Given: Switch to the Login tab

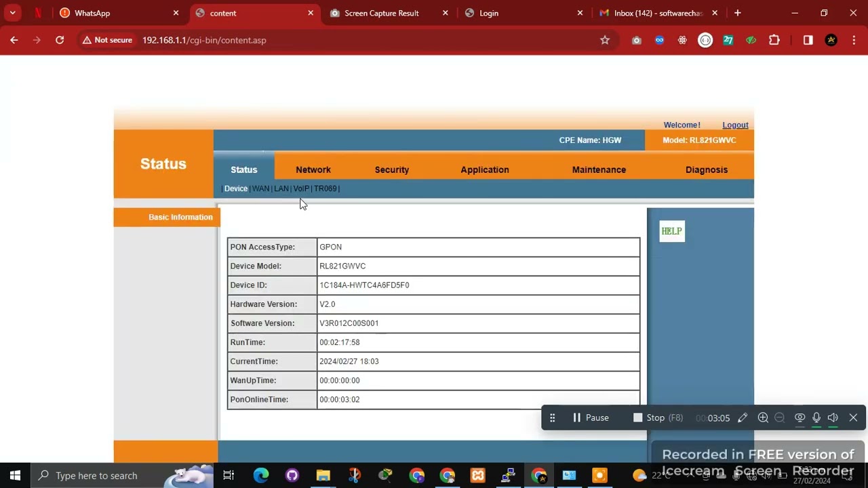Looking at the screenshot, I should pyautogui.click(x=522, y=13).
